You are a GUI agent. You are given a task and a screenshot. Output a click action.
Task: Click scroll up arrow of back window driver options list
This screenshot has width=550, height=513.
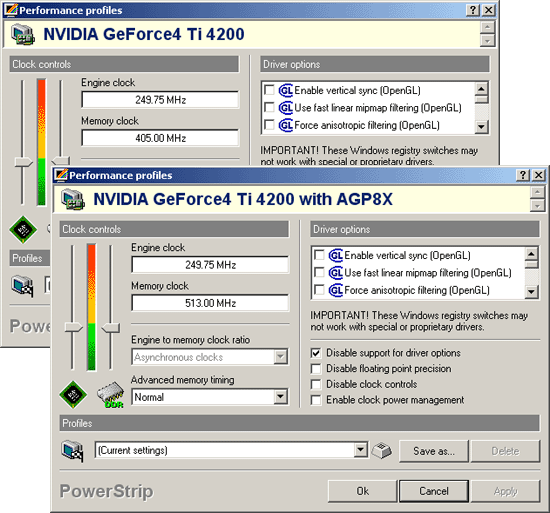(481, 89)
